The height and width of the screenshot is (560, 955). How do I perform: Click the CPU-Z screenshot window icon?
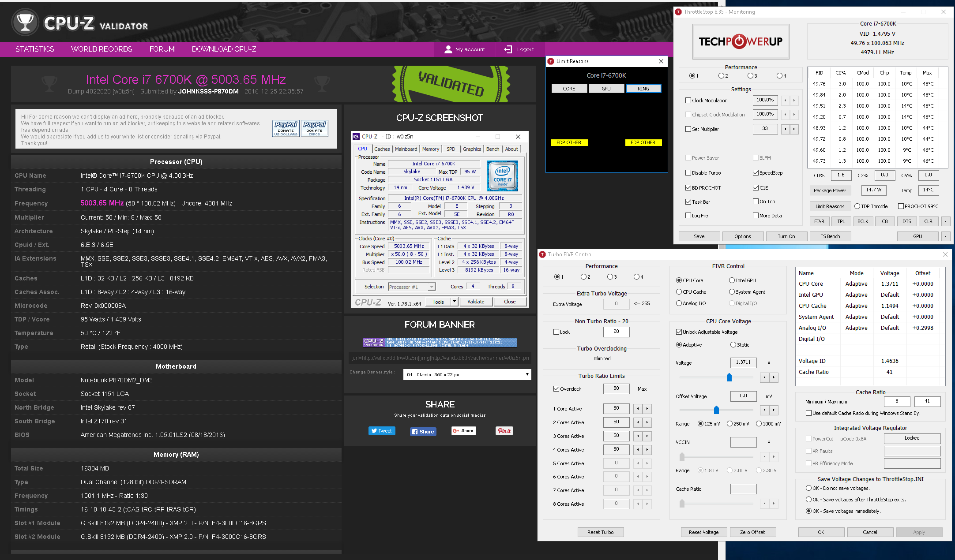point(356,137)
